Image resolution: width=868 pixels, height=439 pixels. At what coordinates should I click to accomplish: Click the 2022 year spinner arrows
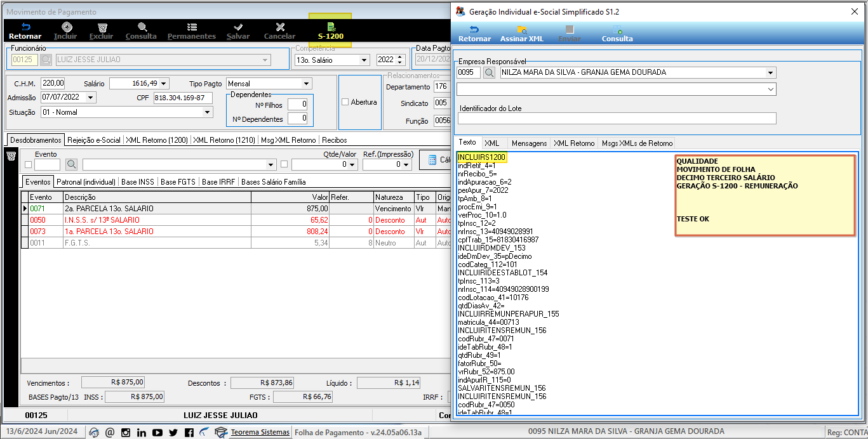point(399,60)
